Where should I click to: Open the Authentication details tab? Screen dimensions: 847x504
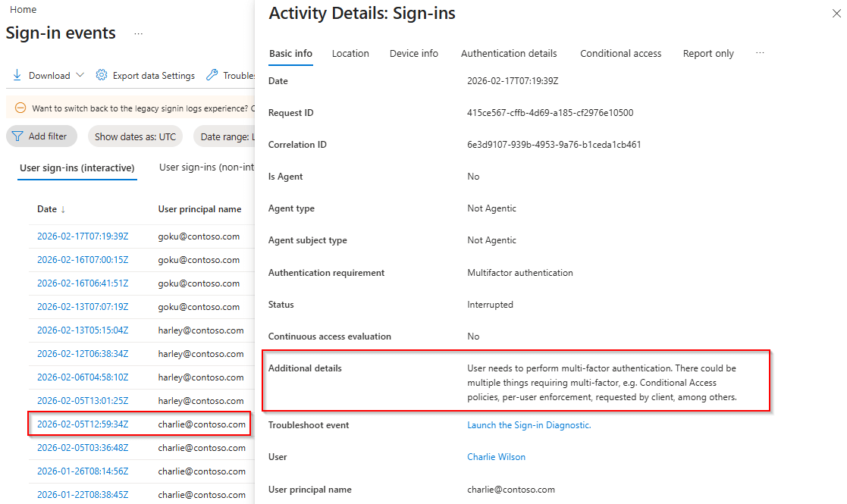(x=509, y=53)
